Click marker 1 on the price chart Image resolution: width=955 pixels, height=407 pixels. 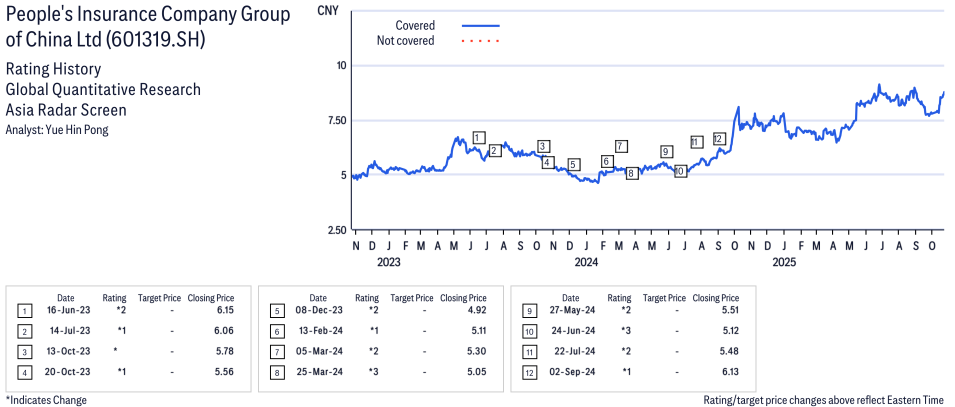[479, 138]
